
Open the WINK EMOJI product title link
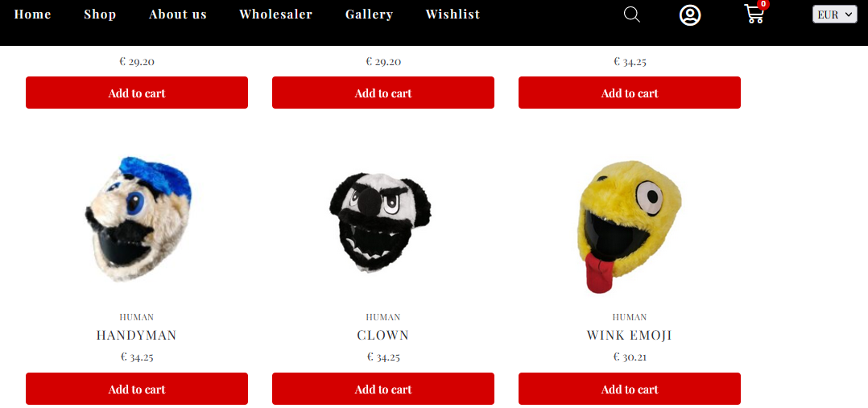630,335
